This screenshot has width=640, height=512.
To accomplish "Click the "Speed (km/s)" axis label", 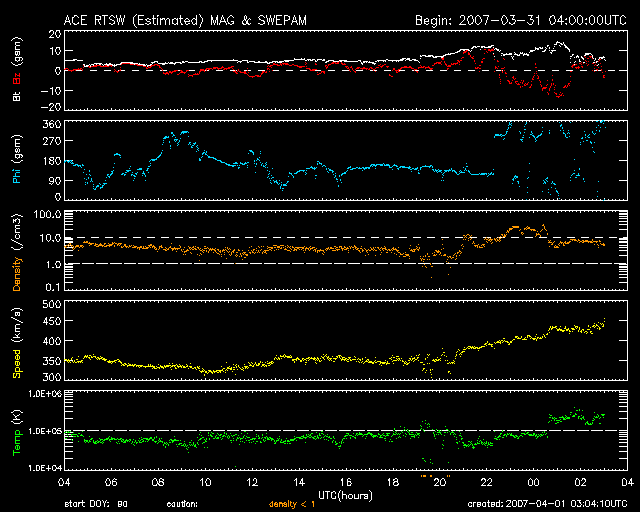I will pyautogui.click(x=17, y=343).
